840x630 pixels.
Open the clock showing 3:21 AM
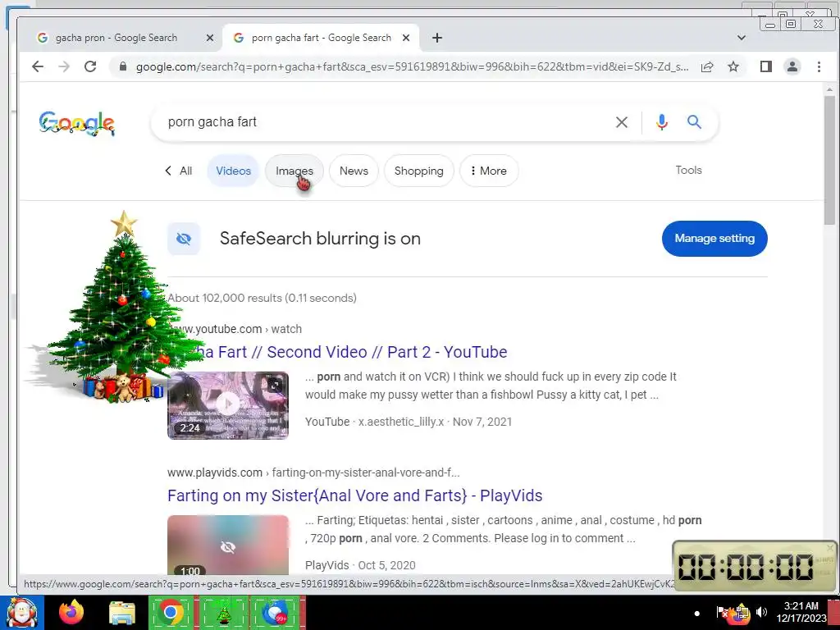[x=801, y=612]
